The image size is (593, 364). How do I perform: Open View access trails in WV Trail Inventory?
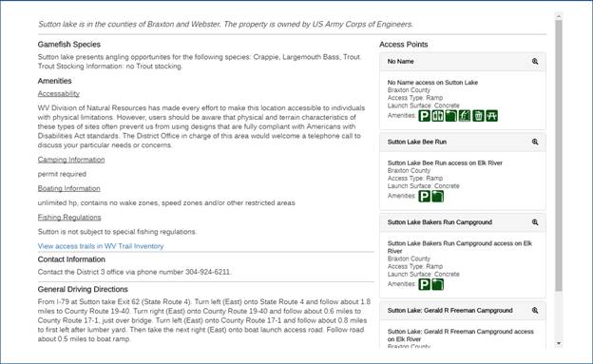pos(101,246)
